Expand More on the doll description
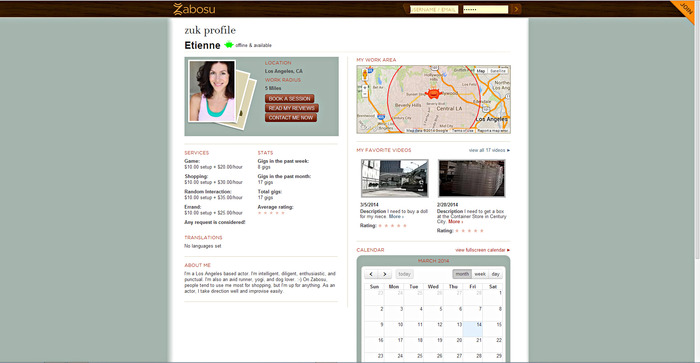700x363 pixels. [396, 217]
